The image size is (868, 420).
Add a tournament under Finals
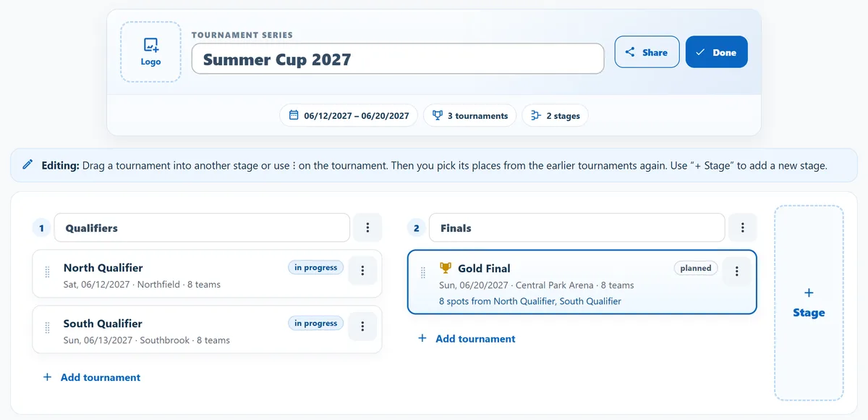click(467, 339)
